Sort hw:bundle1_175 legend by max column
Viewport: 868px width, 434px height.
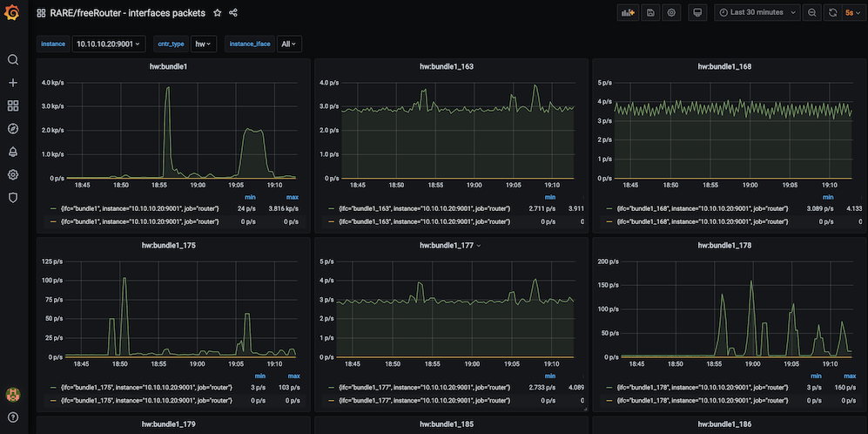(x=293, y=376)
